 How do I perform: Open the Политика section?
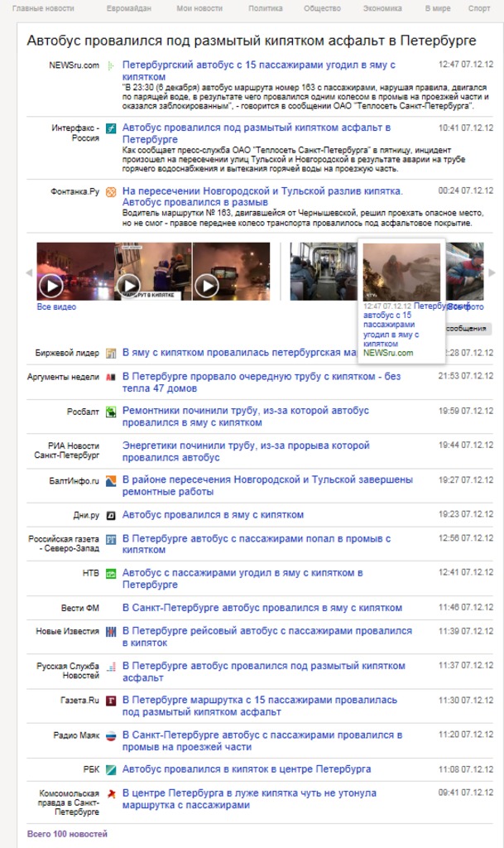click(265, 8)
